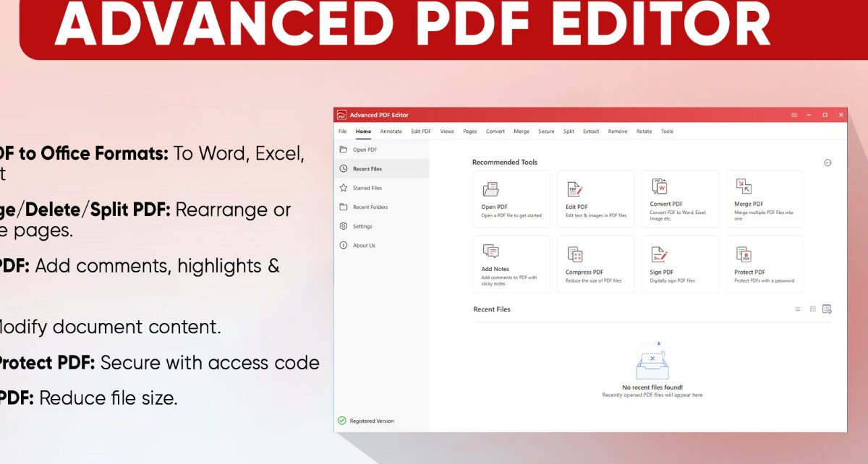Click the Compress PDF card icon
This screenshot has width=868, height=464.
(575, 254)
